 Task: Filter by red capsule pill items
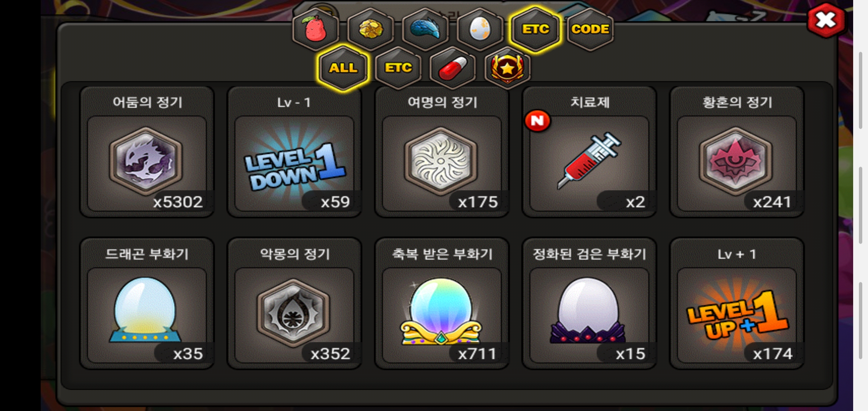click(x=453, y=68)
